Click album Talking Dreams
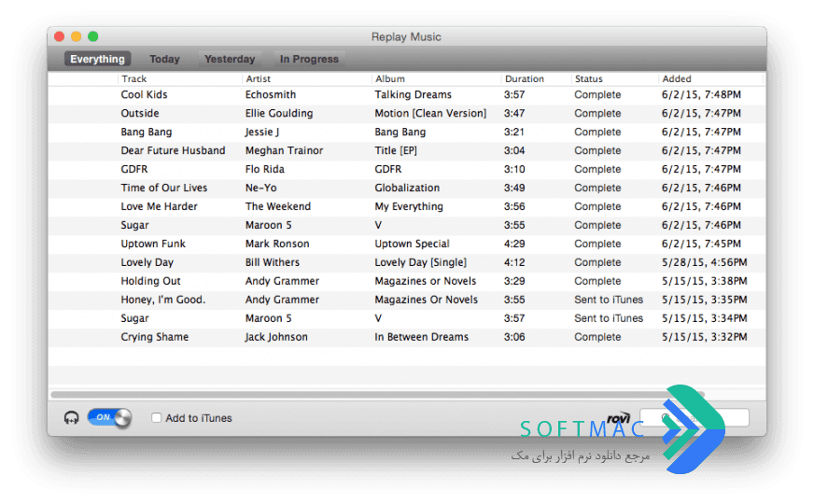 coord(413,94)
